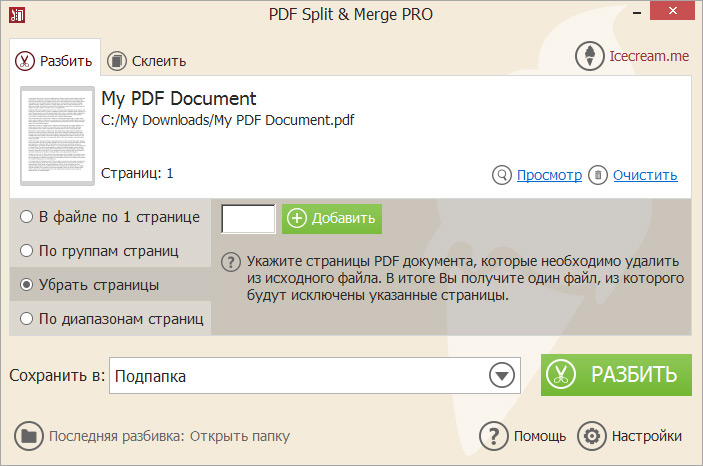
Task: Switch to the Склеить tab
Action: 147,61
